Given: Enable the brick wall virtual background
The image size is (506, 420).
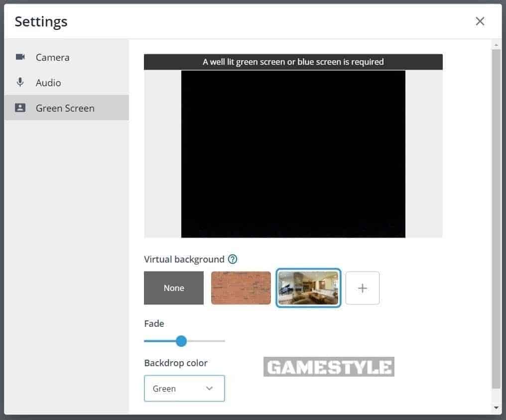Looking at the screenshot, I should 241,287.
